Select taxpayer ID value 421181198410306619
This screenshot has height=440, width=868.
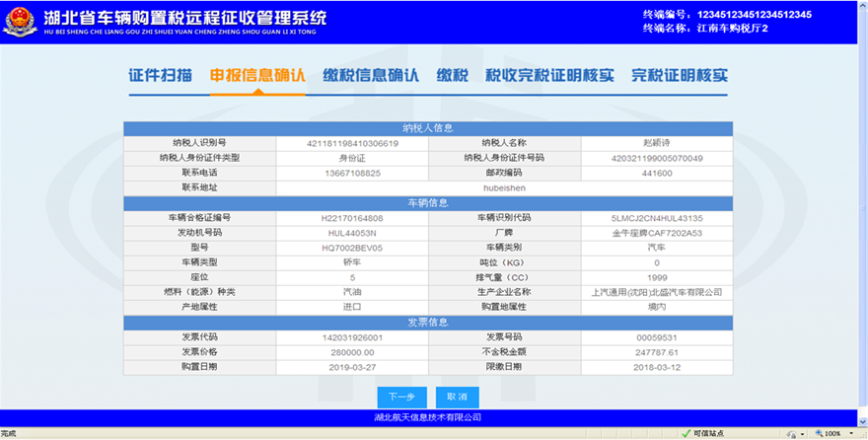coord(353,143)
